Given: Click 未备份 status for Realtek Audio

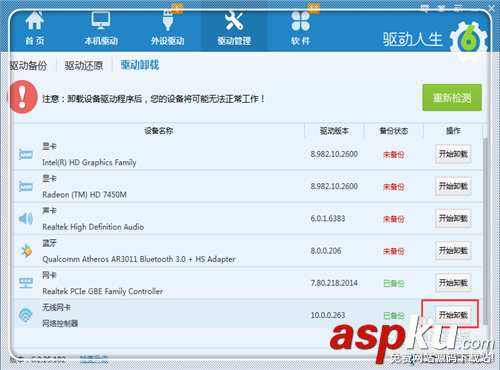Looking at the screenshot, I should pyautogui.click(x=394, y=219).
